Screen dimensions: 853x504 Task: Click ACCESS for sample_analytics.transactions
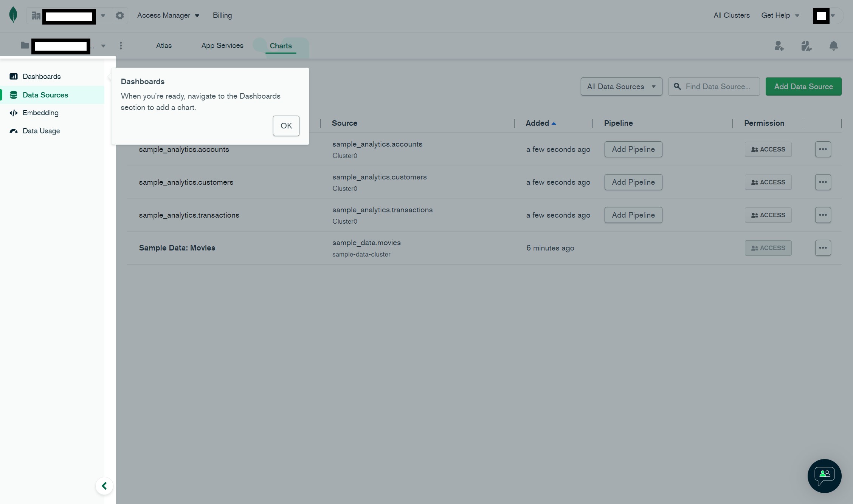click(768, 215)
